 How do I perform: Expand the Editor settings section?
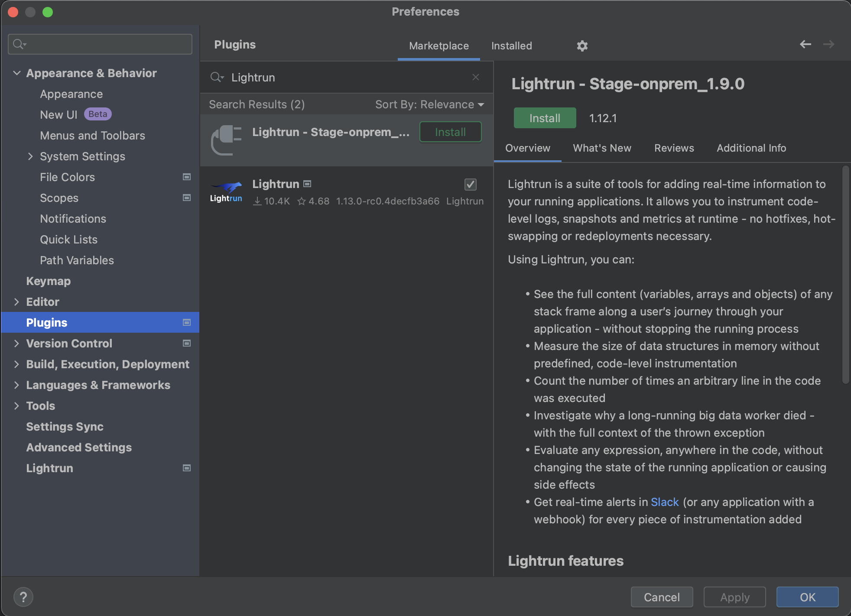(x=17, y=302)
